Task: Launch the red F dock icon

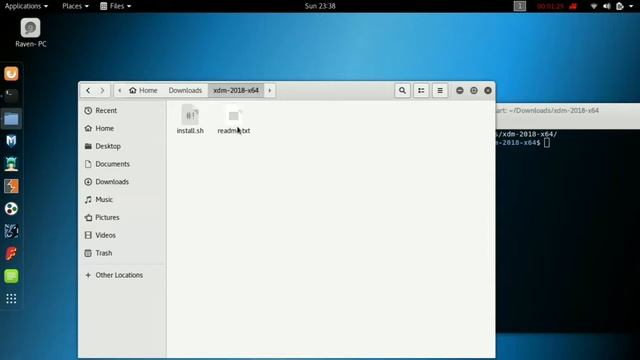Action: click(x=11, y=253)
